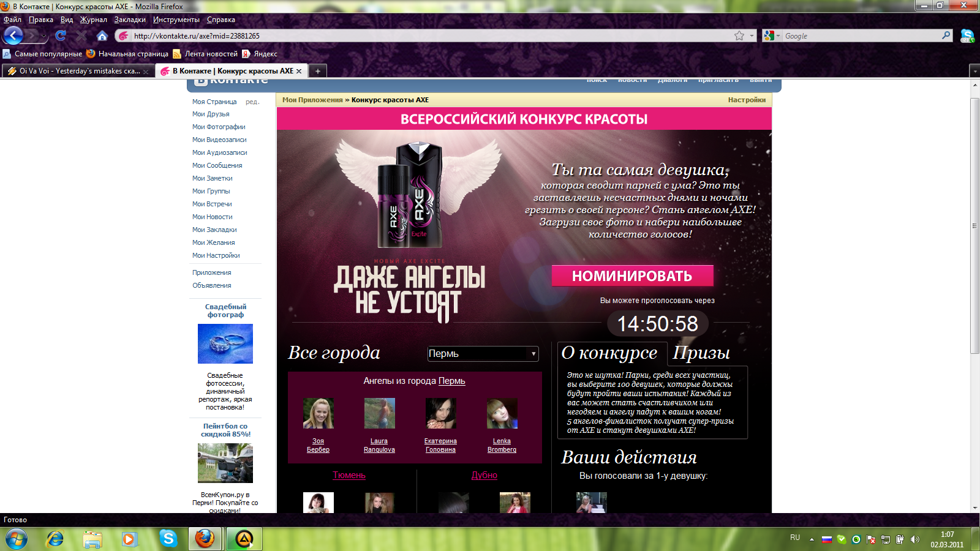Open the city dropdown showing Пермь
980x551 pixels.
483,353
